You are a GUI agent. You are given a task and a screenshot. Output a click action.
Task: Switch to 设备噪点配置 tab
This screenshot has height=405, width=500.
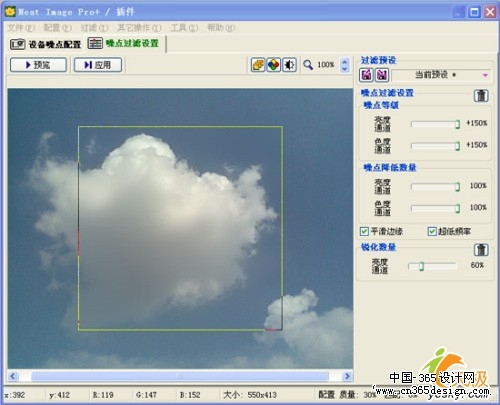tap(46, 44)
